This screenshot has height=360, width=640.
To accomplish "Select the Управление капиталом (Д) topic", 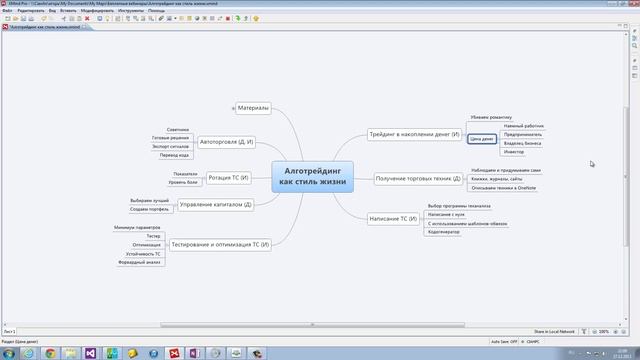I will [x=216, y=204].
